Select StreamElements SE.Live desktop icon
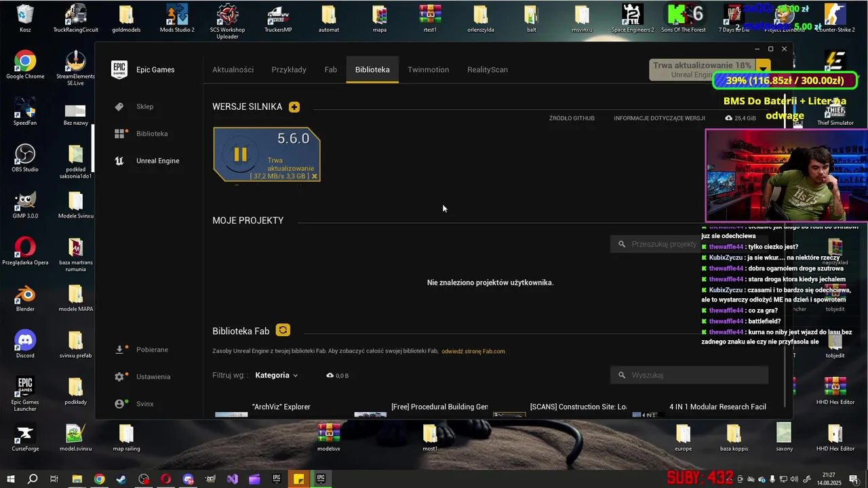This screenshot has height=488, width=868. [x=75, y=68]
